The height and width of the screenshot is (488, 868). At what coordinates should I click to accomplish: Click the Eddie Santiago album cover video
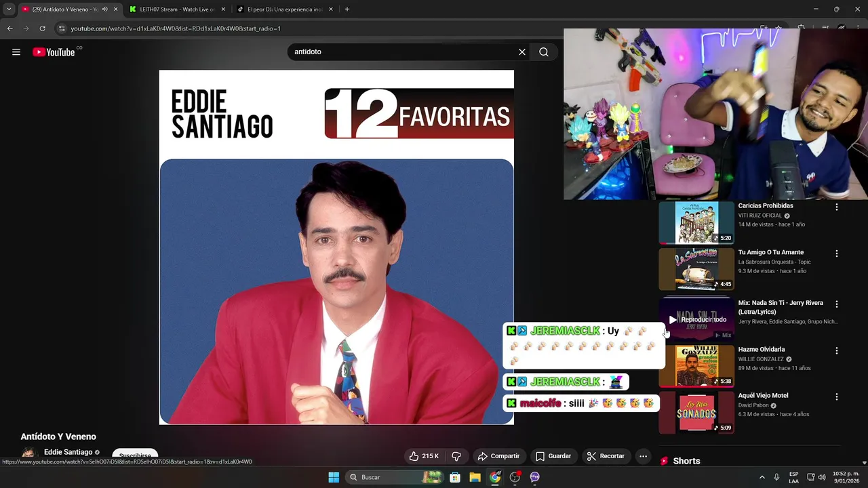pos(336,247)
